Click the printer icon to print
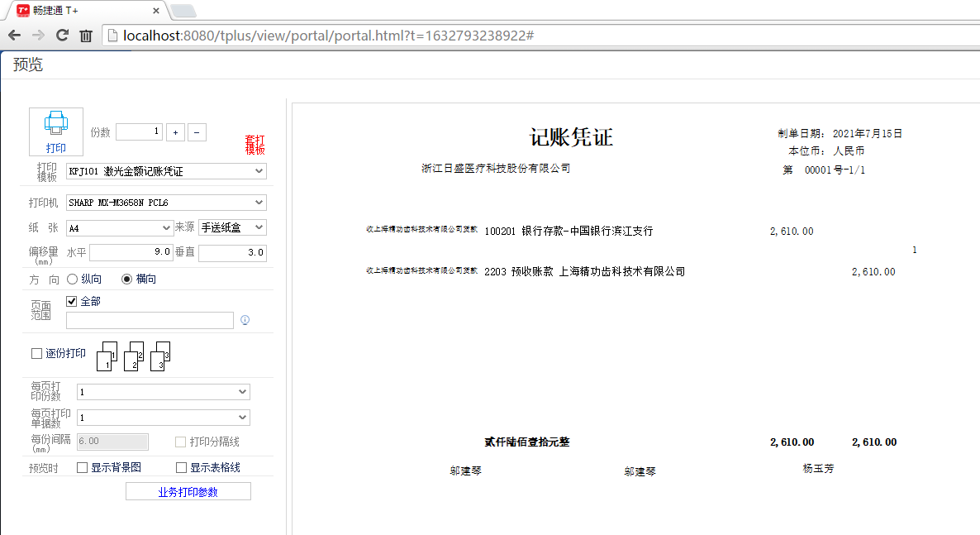Screen dimensions: 980x535 (55, 131)
